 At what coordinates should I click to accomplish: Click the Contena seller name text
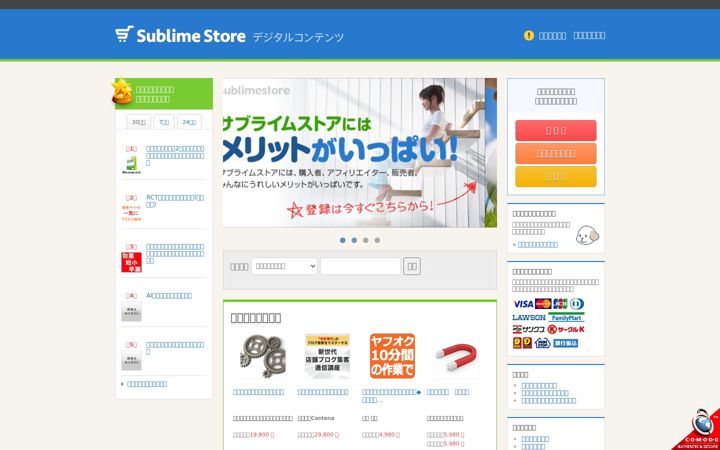316,418
